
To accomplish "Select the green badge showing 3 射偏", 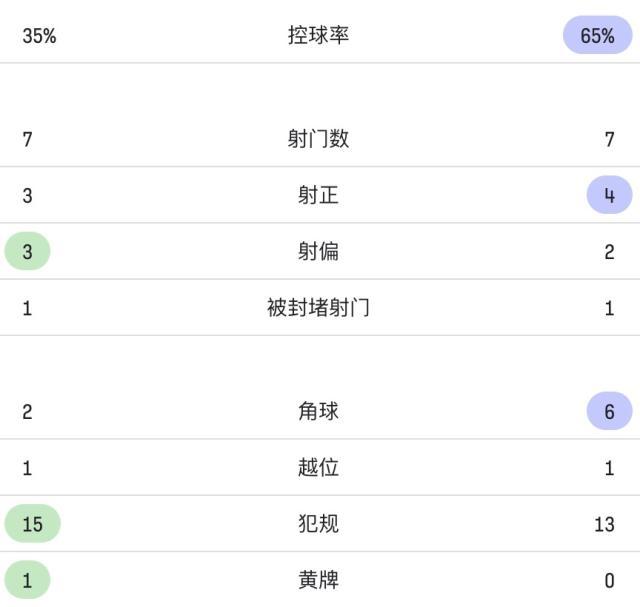I will pos(28,252).
